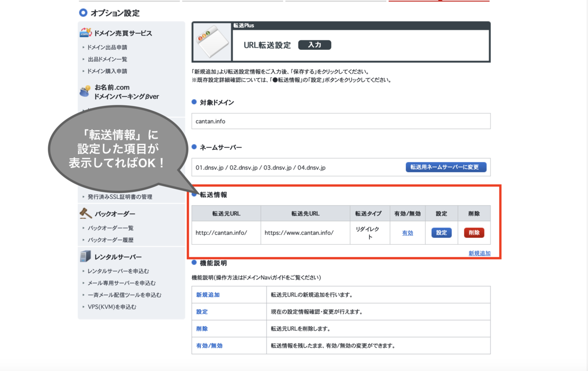Click the ドメイン売買サービス heading

click(x=123, y=33)
